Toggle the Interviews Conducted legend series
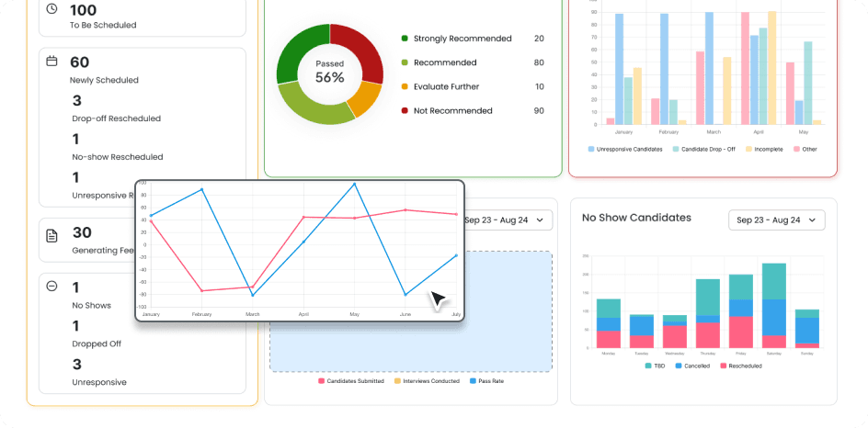The image size is (868, 428). [x=427, y=381]
